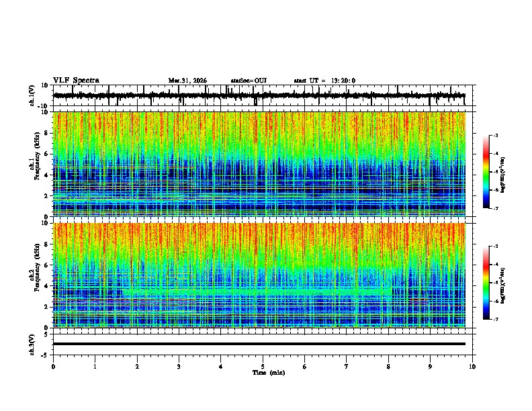Click the ch.1 color scale log(PSD) unit label
The height and width of the screenshot is (411, 532).
pos(503,175)
